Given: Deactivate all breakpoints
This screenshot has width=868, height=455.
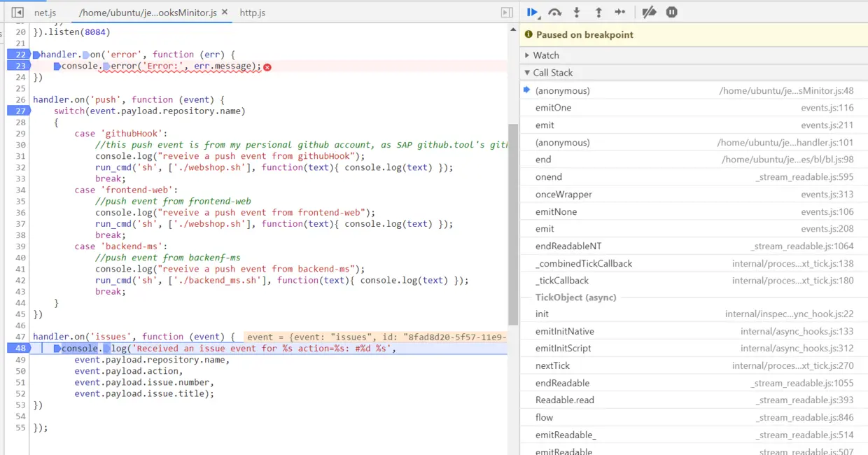Looking at the screenshot, I should pos(649,12).
